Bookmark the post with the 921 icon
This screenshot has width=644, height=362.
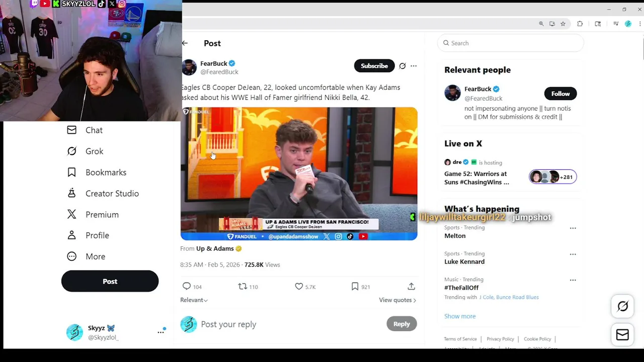click(x=355, y=286)
